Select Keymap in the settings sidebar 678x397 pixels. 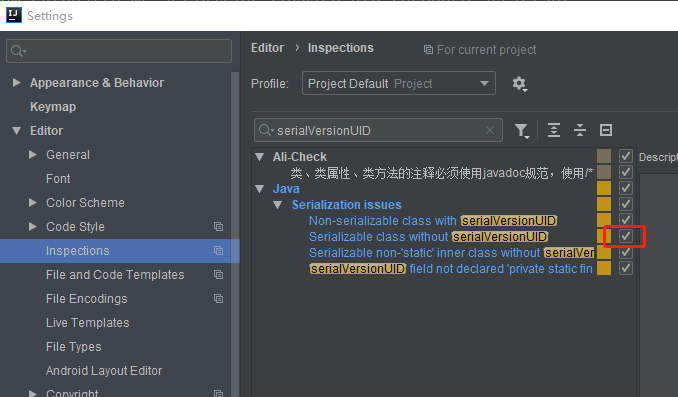click(53, 107)
